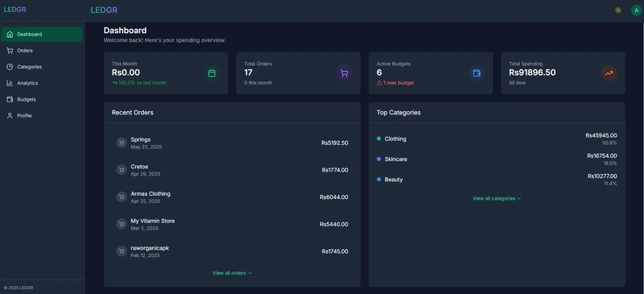
Task: Click the LEDGR logo atop the sidebar
Action: (x=14, y=10)
